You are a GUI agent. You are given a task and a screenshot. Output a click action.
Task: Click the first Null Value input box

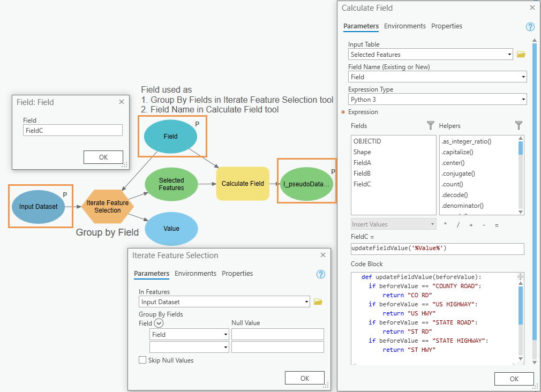(277, 334)
